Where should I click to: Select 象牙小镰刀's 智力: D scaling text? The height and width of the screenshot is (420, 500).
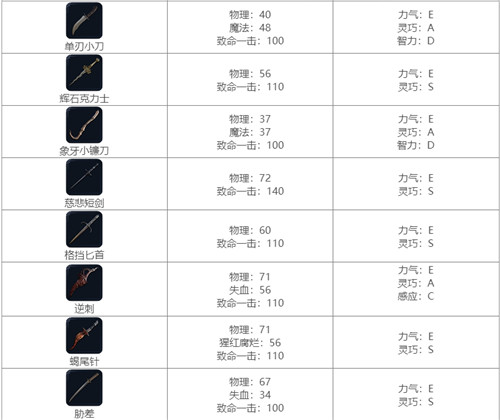click(x=416, y=145)
